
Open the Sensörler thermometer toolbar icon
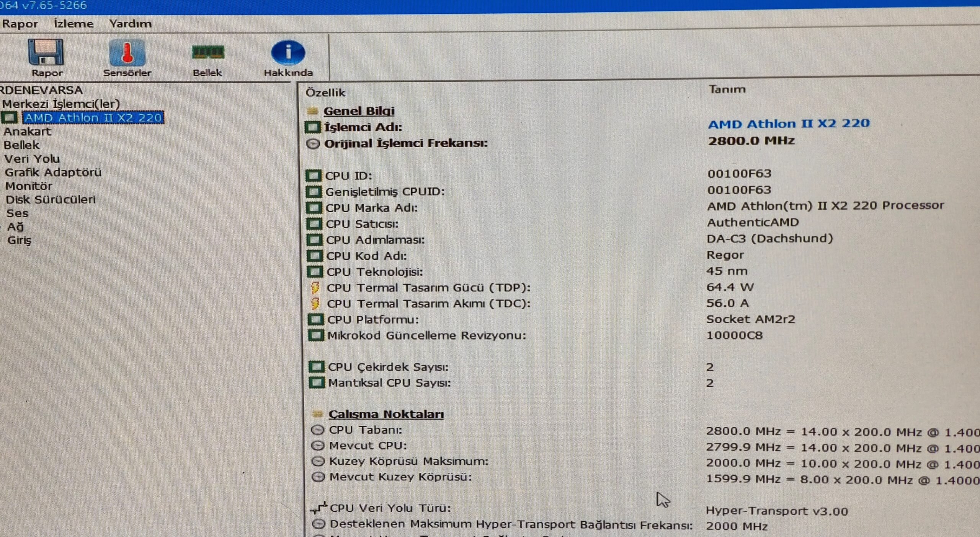(127, 52)
